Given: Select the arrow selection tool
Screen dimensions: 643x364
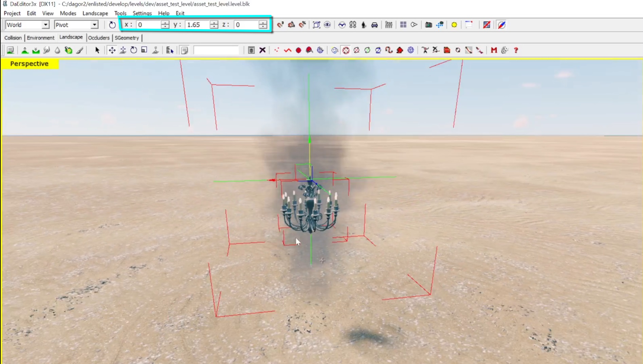Looking at the screenshot, I should [x=97, y=50].
